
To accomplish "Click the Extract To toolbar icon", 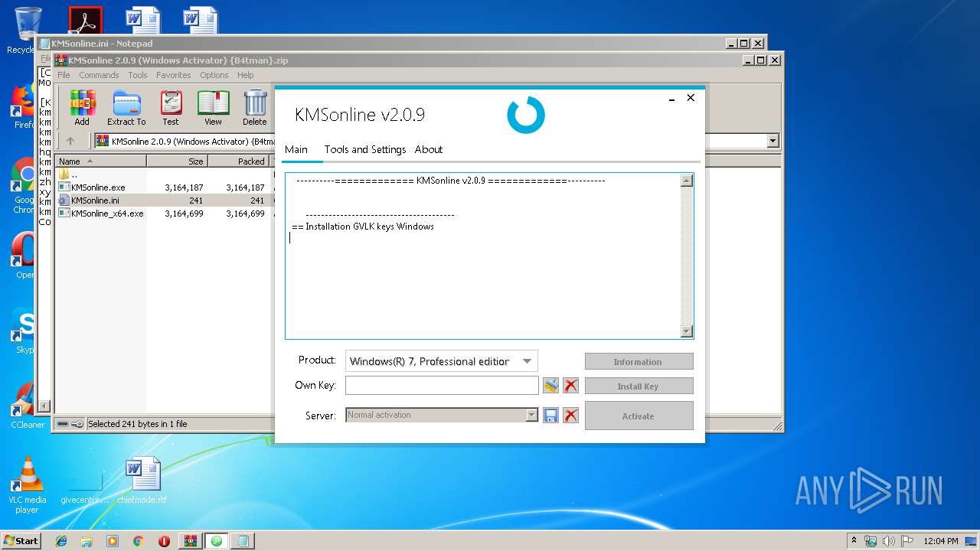I will pos(126,107).
